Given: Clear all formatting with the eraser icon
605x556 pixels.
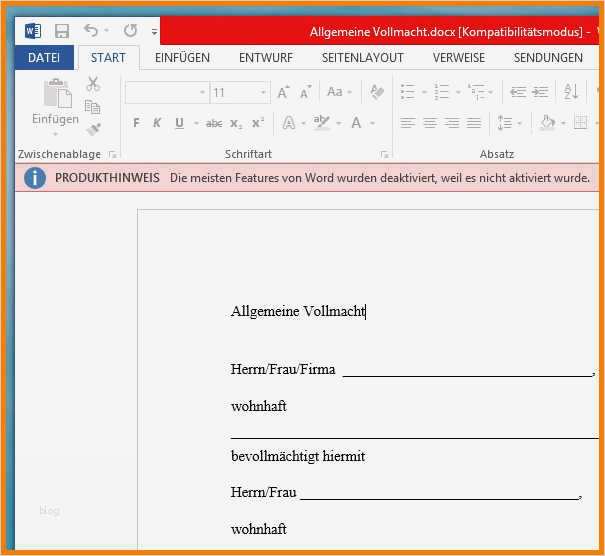Looking at the screenshot, I should pos(377,92).
